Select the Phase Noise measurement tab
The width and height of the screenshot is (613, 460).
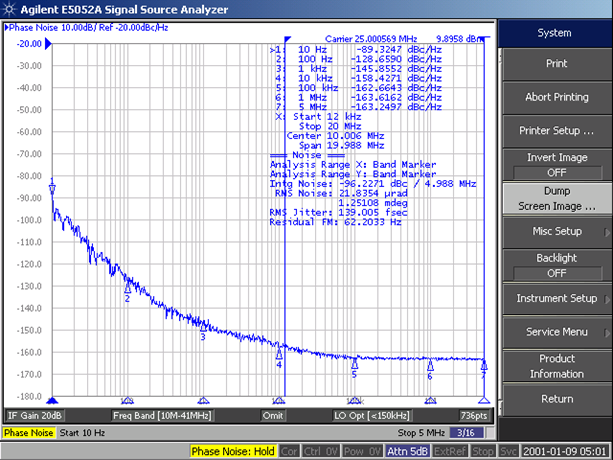tap(29, 433)
